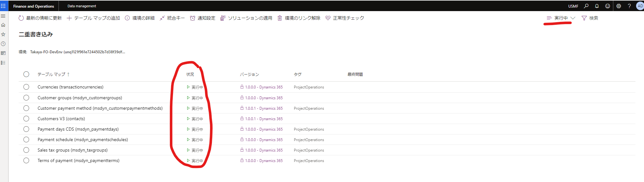
Task: Click ProjectOperations tag in Payment schedule row
Action: click(309, 140)
